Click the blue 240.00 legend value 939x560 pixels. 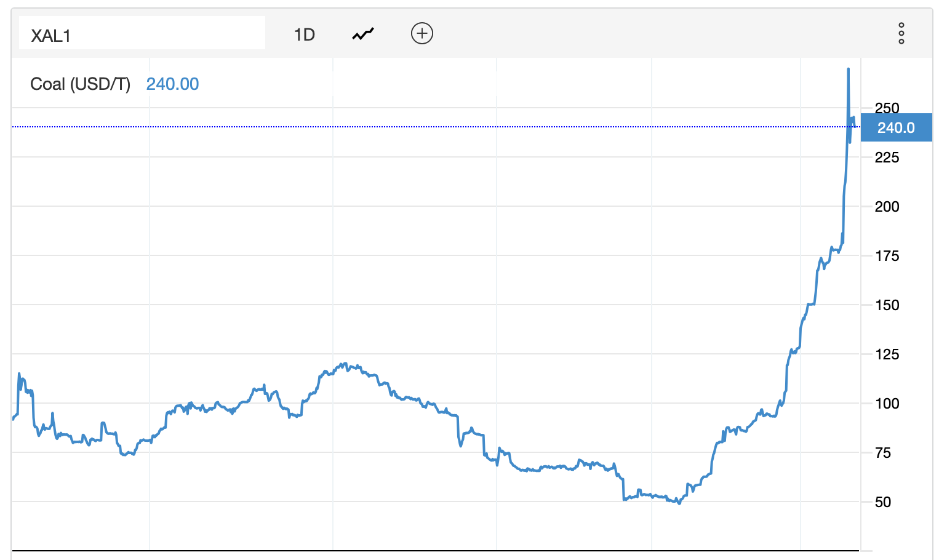(x=172, y=84)
